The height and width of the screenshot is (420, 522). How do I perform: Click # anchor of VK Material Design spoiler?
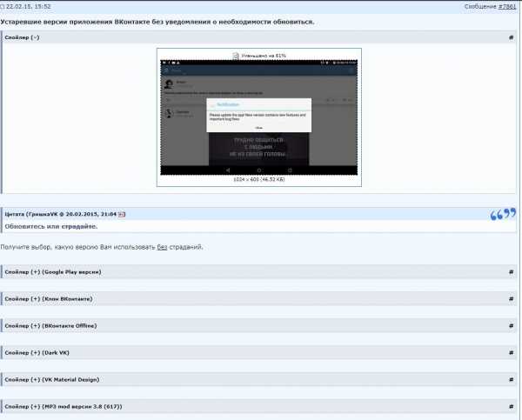(511, 380)
